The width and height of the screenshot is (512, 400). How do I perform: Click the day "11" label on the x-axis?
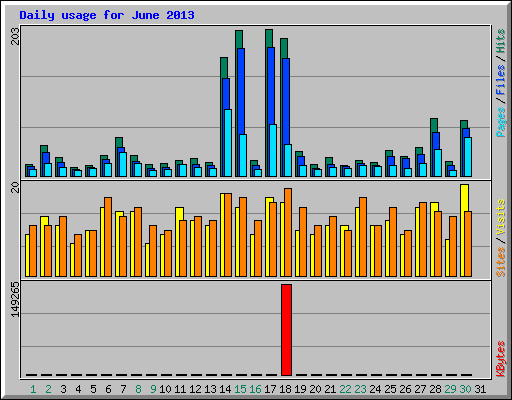click(180, 389)
